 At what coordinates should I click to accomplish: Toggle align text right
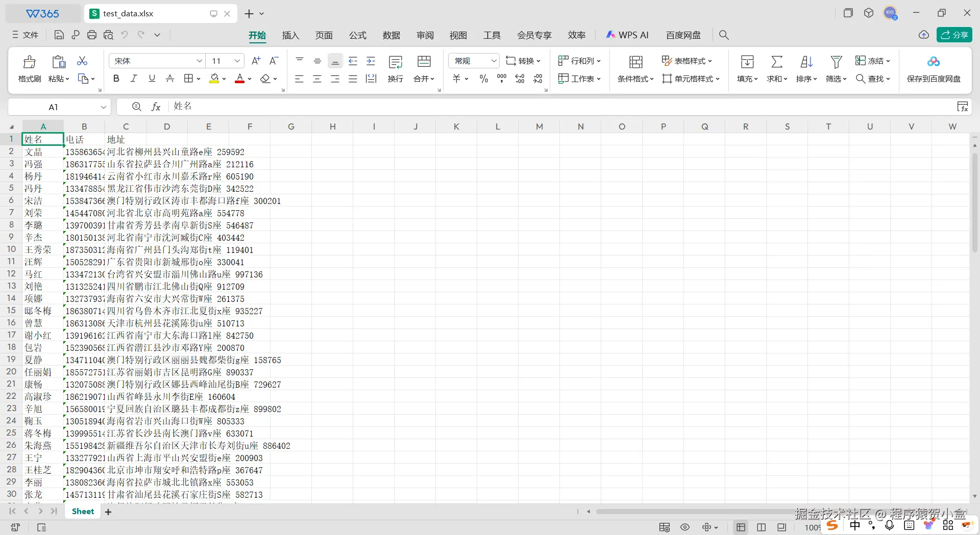(335, 79)
